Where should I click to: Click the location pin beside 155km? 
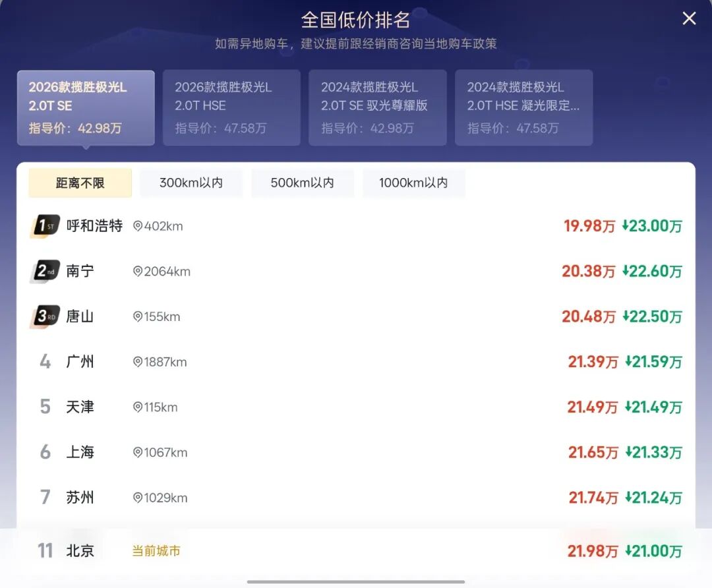(x=138, y=316)
